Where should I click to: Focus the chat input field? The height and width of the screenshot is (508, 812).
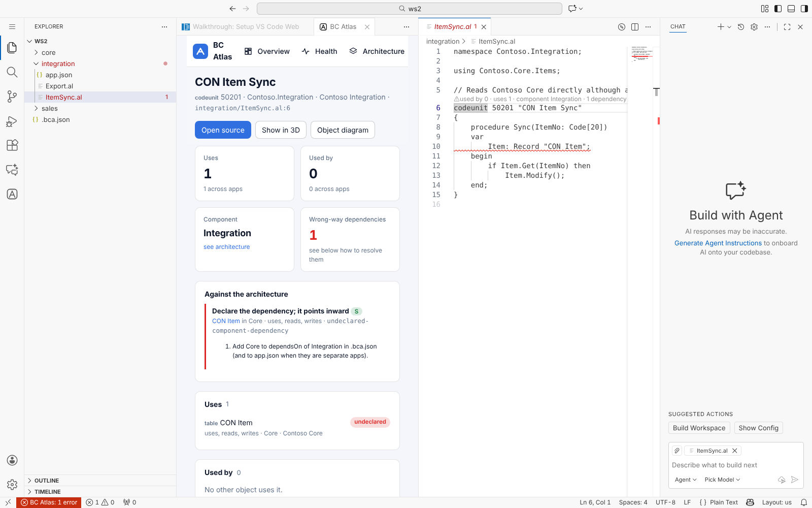736,465
